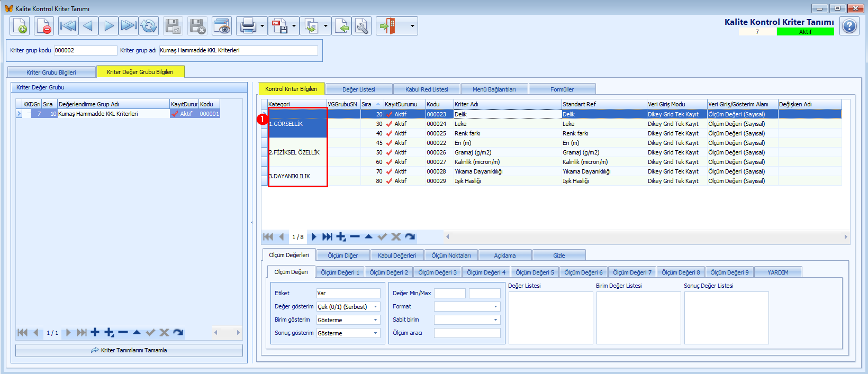Viewport: 868px width, 374px height.
Task: Open print preview with the eye icon
Action: click(x=222, y=26)
